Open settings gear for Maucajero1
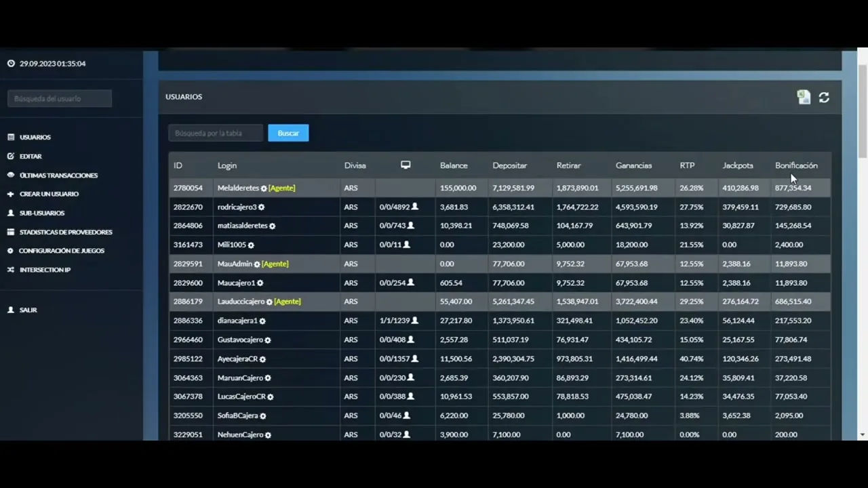The width and height of the screenshot is (868, 488). point(260,283)
